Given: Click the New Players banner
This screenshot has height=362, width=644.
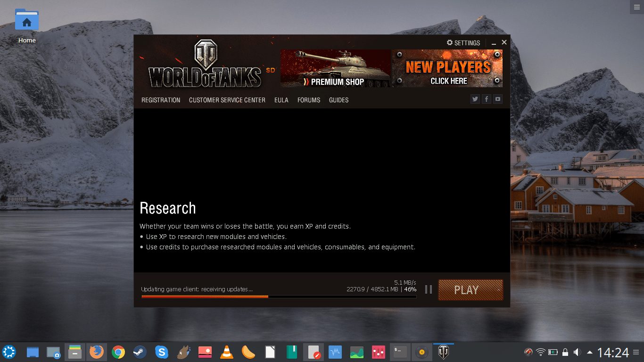Looking at the screenshot, I should point(447,68).
